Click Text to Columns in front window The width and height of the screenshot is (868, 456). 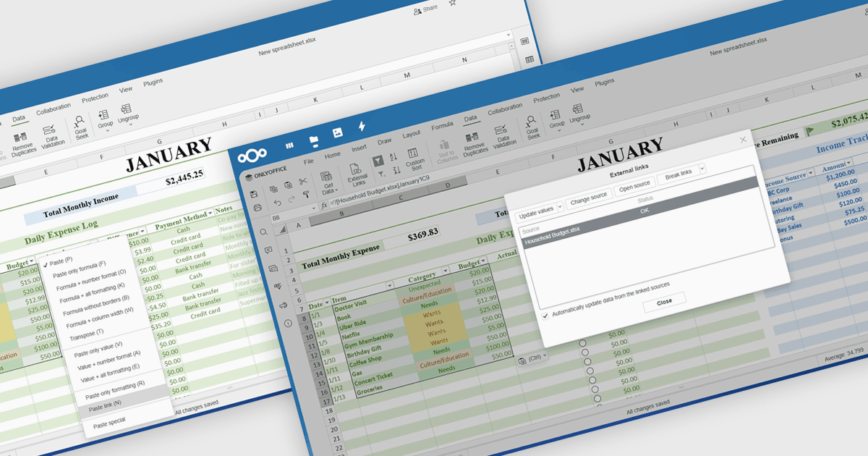point(446,153)
